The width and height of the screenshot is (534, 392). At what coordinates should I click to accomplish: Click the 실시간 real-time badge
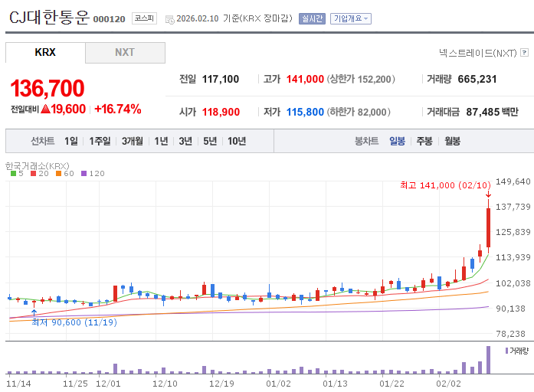point(312,18)
